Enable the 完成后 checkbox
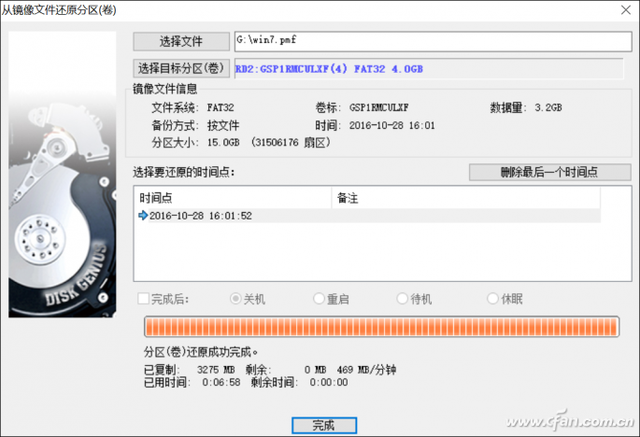640x437 pixels. pos(143,299)
